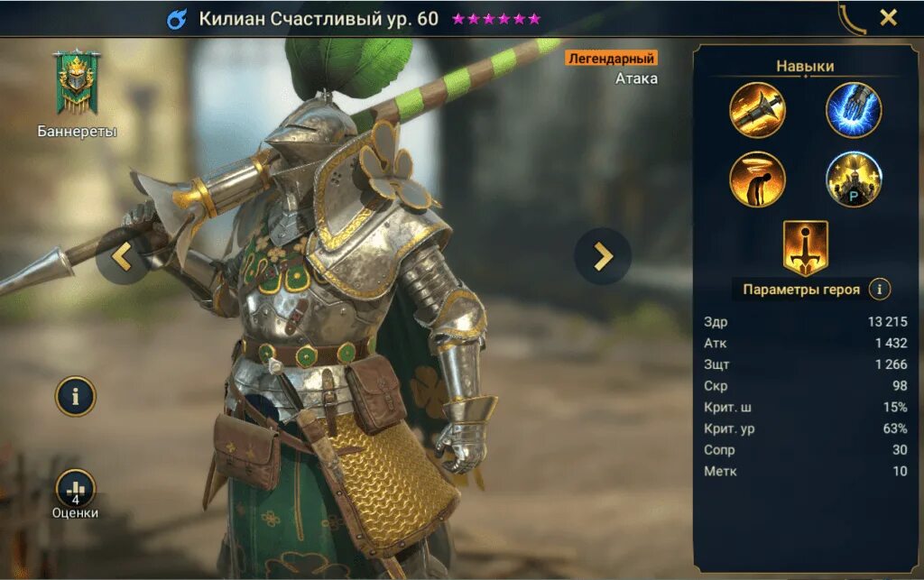Open the Оценки ratings icon

tap(76, 489)
